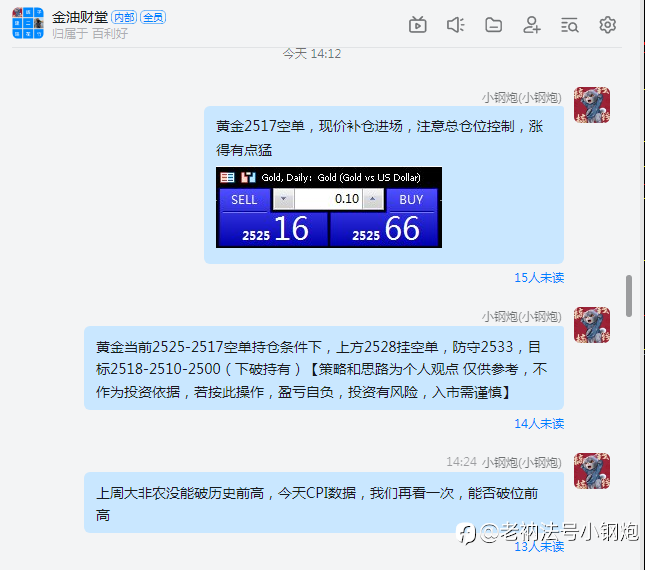This screenshot has width=645, height=570.
Task: Click the chart icon in the Gold panel header
Action: (x=248, y=177)
